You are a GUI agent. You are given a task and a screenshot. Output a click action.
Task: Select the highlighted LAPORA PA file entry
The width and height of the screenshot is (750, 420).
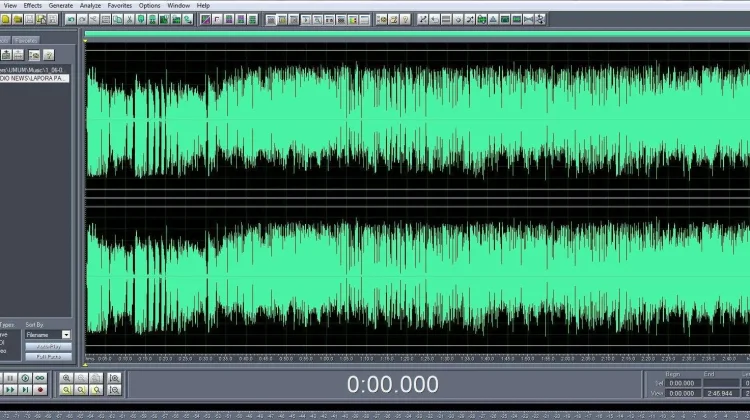pos(34,78)
